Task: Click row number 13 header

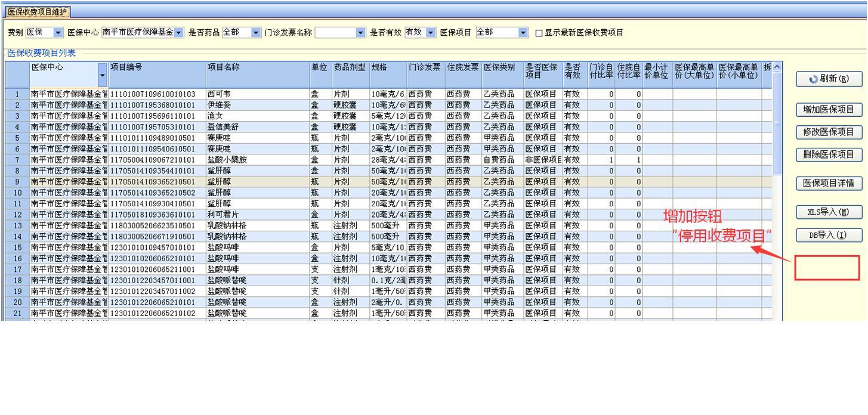Action: [x=17, y=225]
